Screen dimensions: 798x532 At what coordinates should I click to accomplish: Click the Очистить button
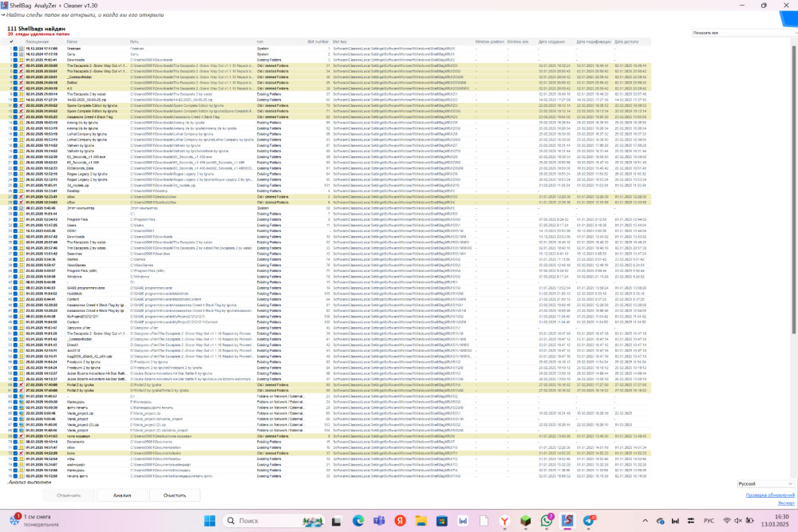click(x=175, y=495)
